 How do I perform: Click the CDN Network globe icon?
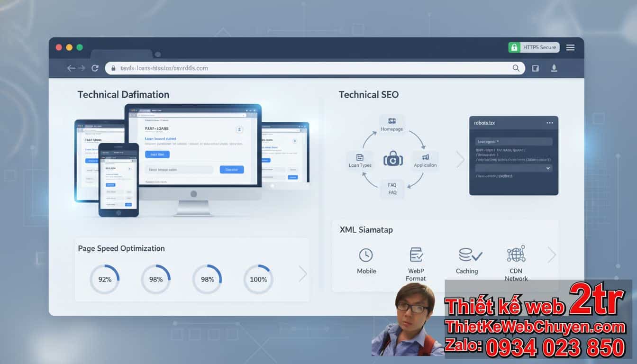[x=516, y=254]
